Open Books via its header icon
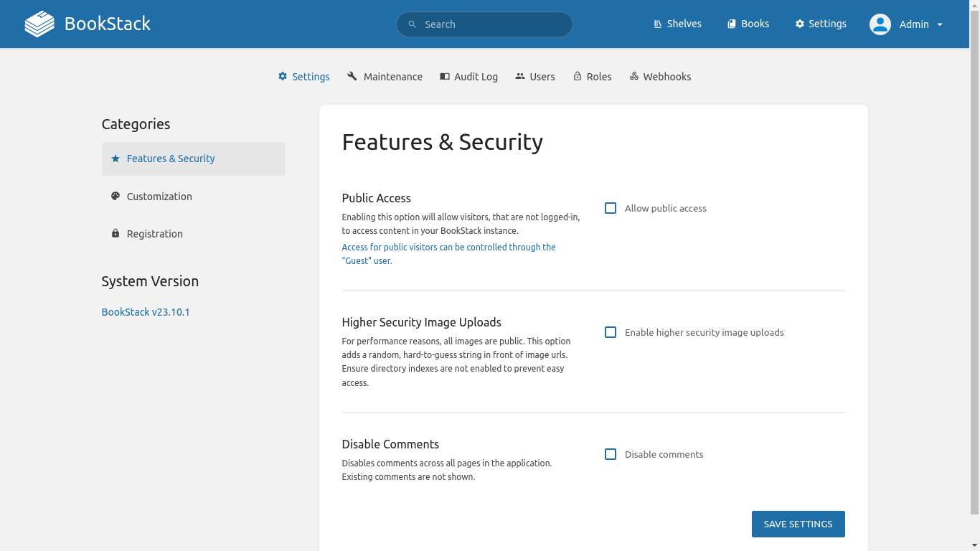980x551 pixels. click(x=732, y=24)
